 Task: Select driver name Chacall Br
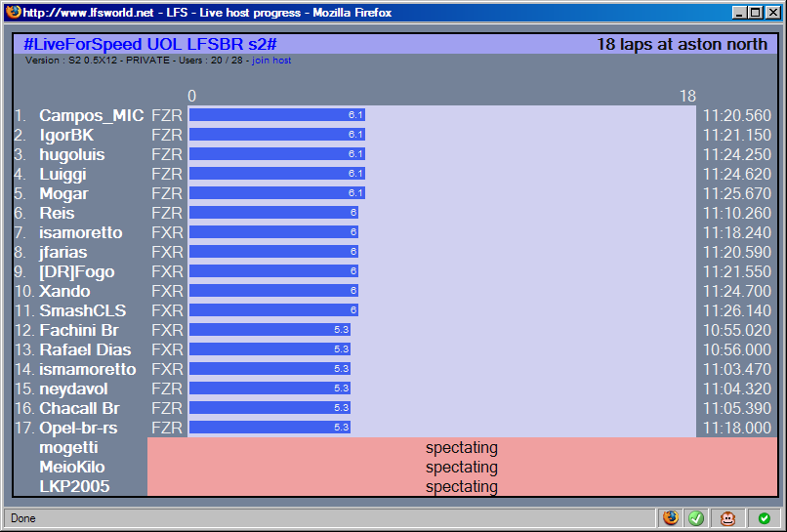pos(79,409)
